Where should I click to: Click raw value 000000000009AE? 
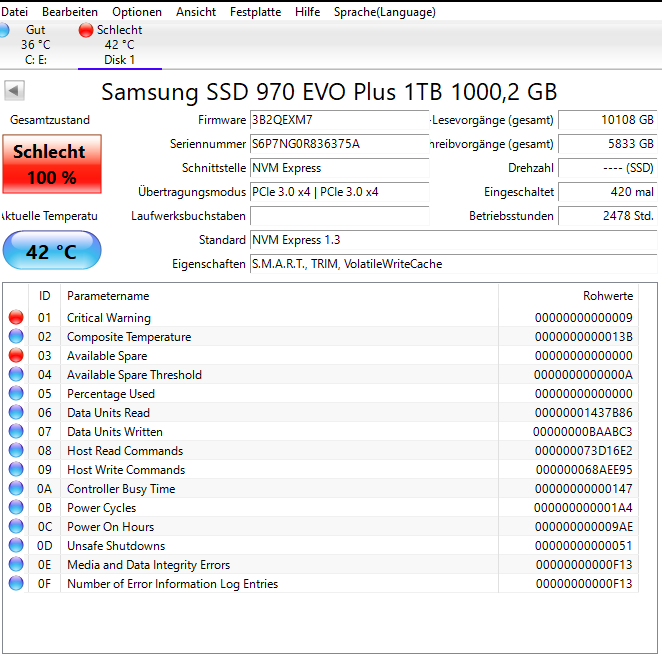coord(583,527)
